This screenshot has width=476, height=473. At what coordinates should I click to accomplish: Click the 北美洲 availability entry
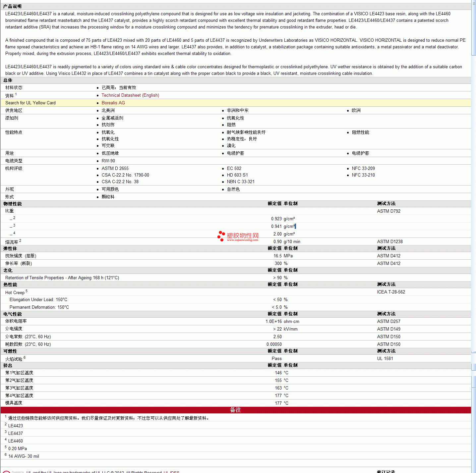pos(108,110)
